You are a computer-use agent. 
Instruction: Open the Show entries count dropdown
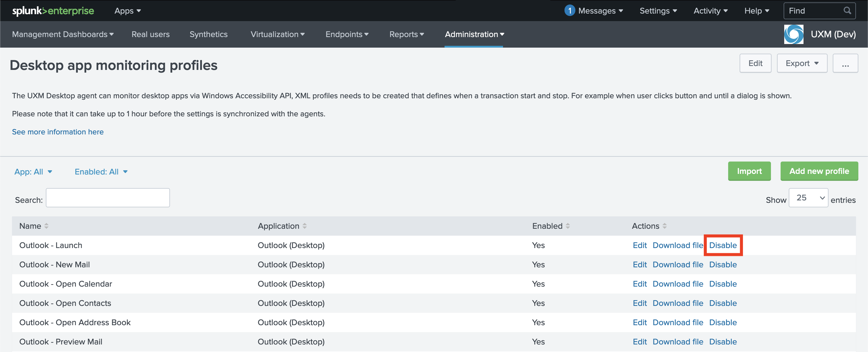[x=808, y=198]
